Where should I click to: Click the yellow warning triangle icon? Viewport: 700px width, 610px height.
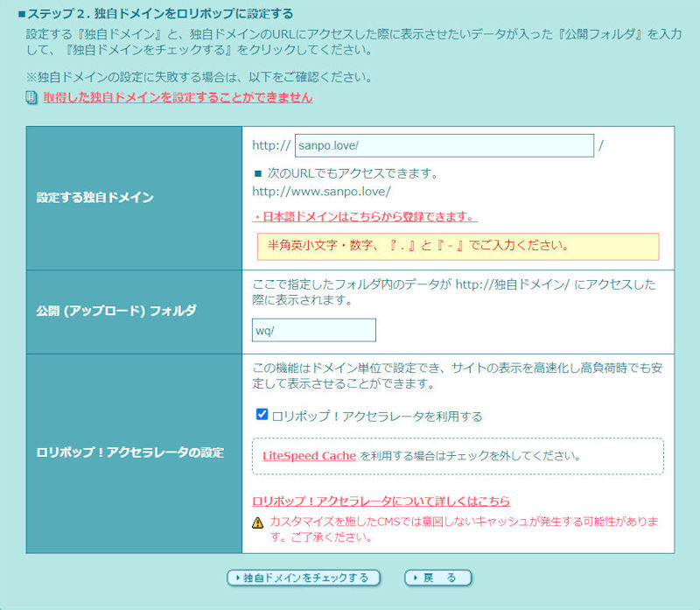pos(258,522)
